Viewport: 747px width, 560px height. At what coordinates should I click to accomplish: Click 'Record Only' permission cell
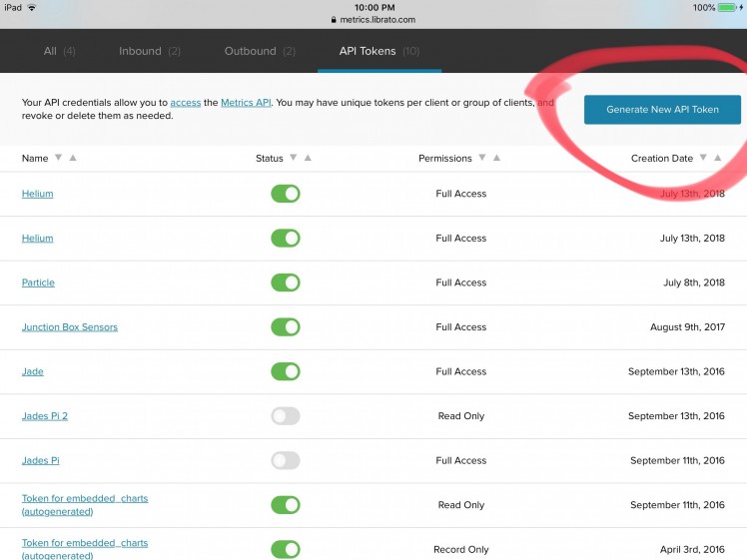461,549
